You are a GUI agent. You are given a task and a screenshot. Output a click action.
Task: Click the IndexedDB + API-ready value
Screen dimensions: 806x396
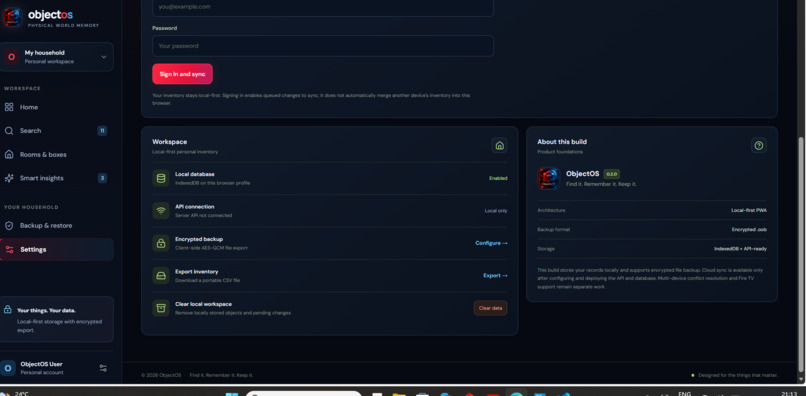pyautogui.click(x=740, y=249)
